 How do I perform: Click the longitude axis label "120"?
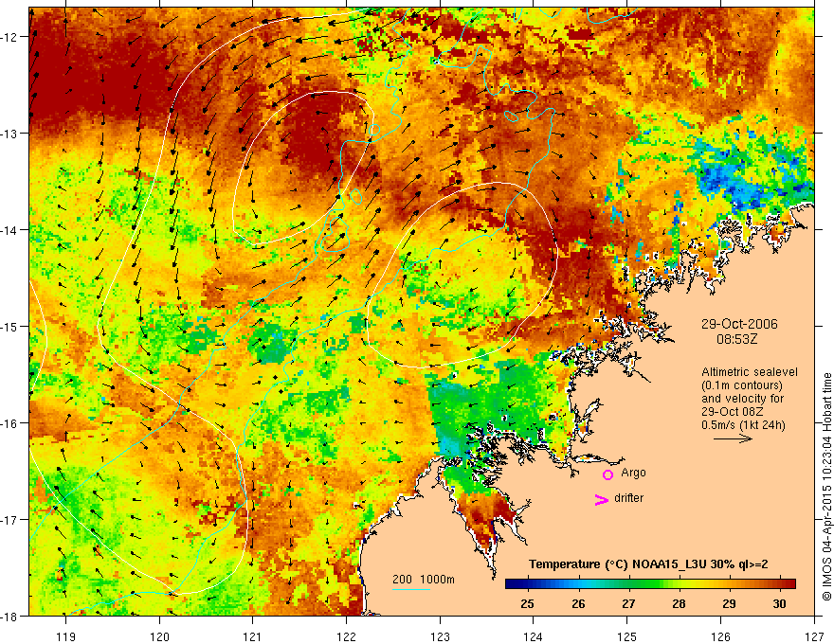point(159,637)
